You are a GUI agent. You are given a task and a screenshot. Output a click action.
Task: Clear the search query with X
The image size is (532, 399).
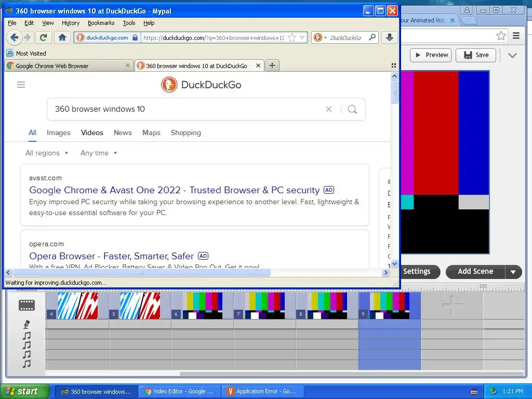pyautogui.click(x=329, y=109)
